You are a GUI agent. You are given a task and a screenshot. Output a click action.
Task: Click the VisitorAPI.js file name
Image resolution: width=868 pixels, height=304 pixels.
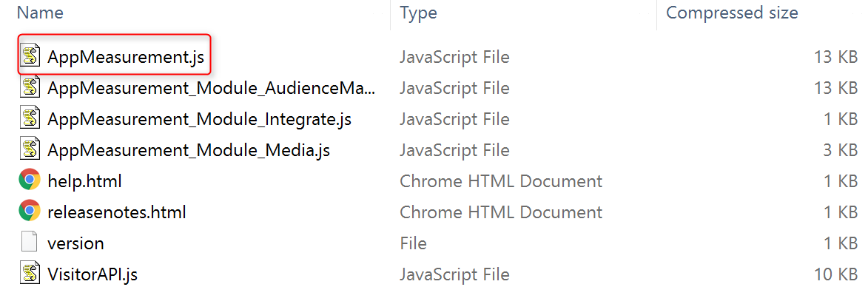tap(92, 274)
